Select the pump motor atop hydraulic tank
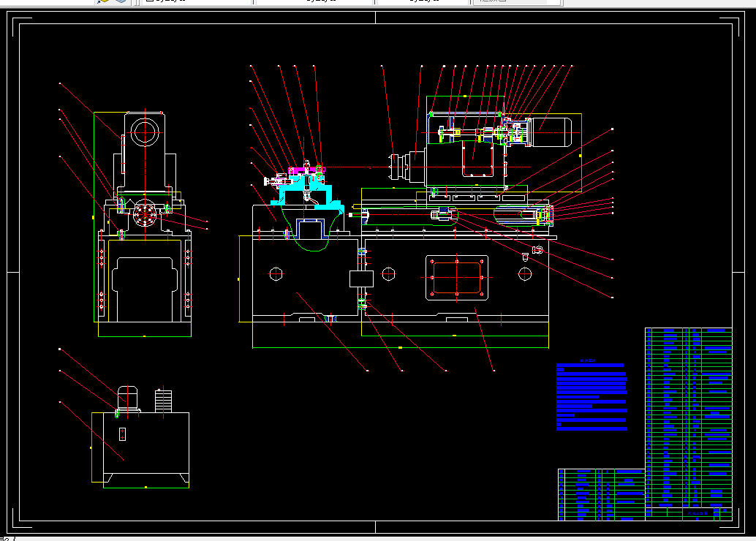Screen dimensions: 756x541 (x=128, y=398)
